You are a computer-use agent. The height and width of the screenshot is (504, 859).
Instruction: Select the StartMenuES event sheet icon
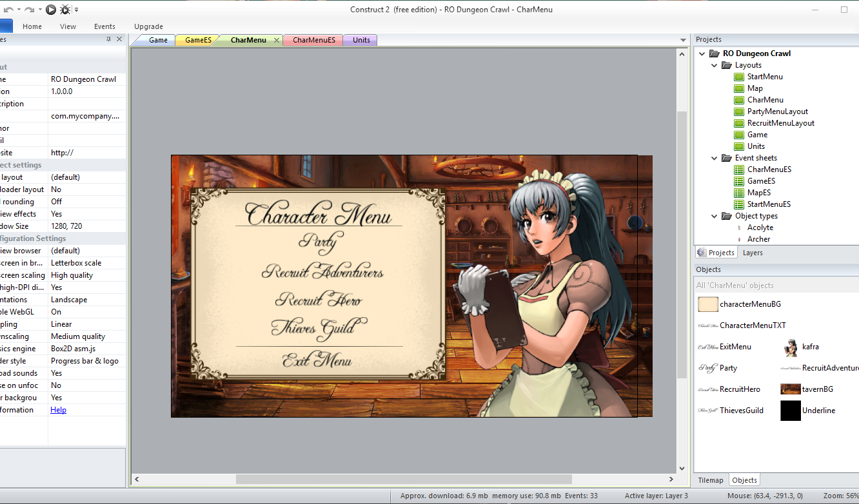pyautogui.click(x=739, y=204)
